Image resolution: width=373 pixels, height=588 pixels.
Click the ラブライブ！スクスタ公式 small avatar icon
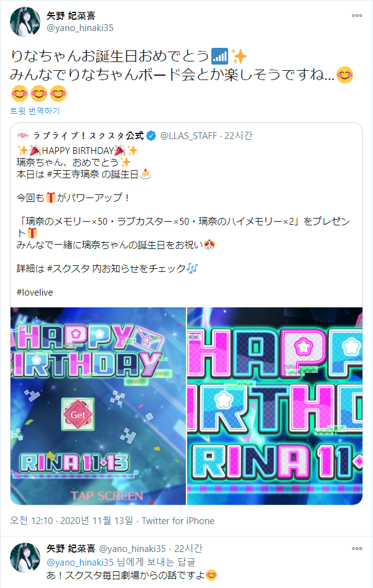coord(23,135)
